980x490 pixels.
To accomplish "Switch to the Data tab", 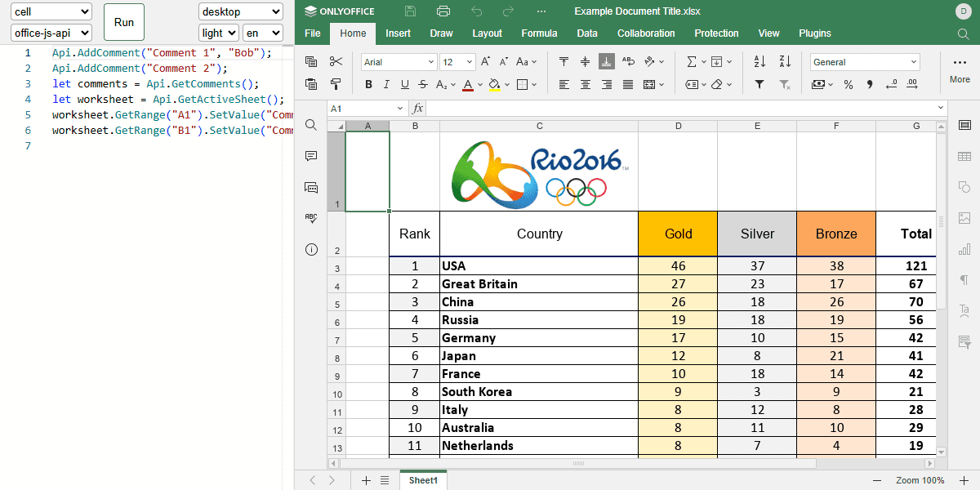I will tap(587, 33).
